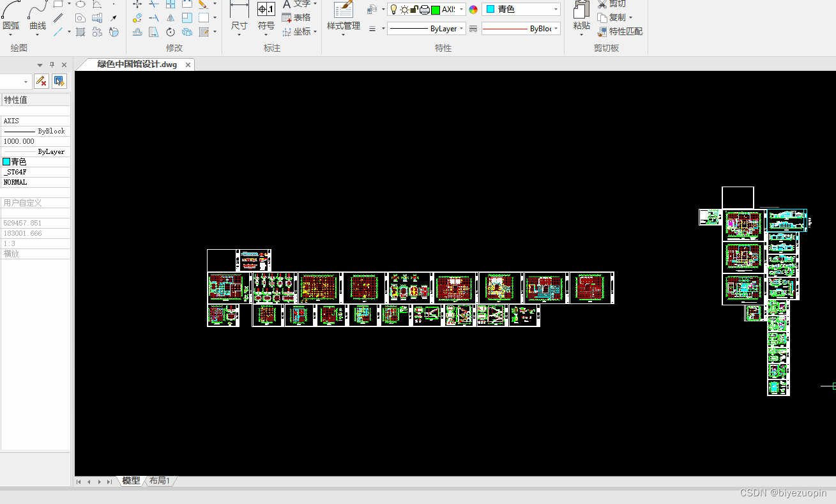Toggle layer lock padlock icon
The height and width of the screenshot is (504, 836).
[414, 10]
